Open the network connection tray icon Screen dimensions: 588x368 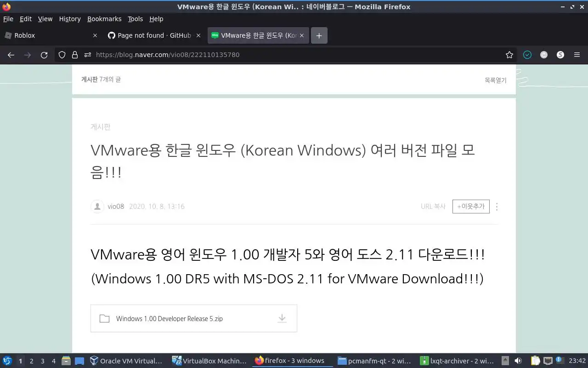548,361
